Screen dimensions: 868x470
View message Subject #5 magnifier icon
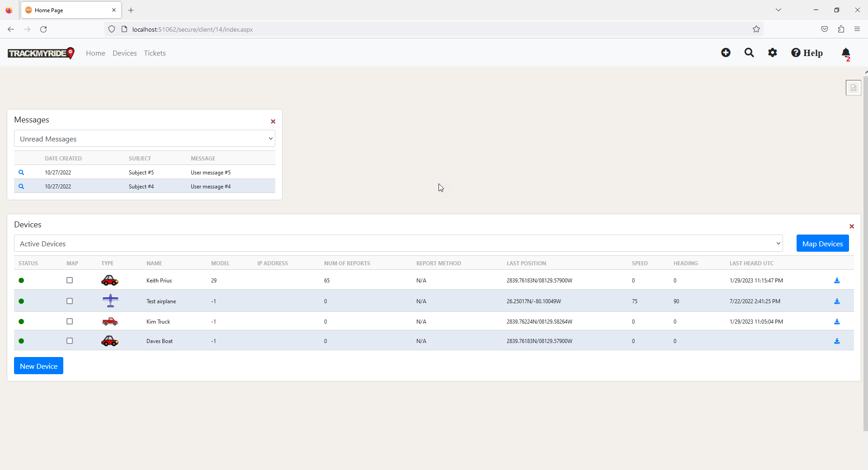pyautogui.click(x=21, y=173)
